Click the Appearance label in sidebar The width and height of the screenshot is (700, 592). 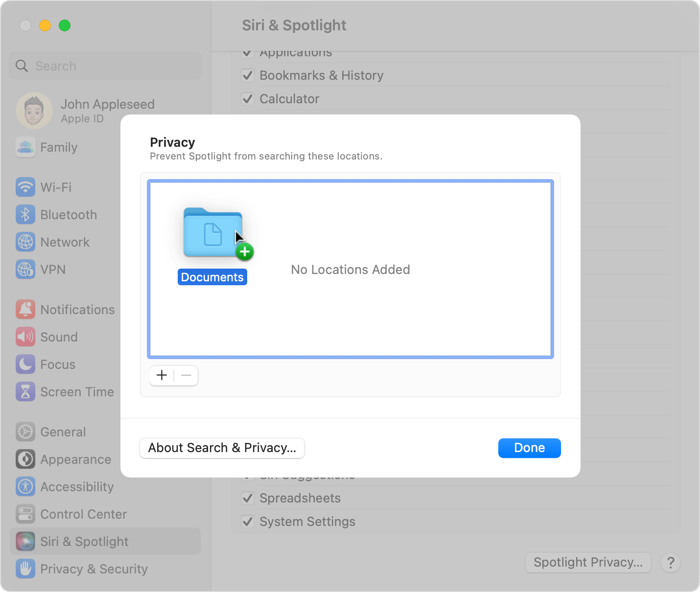coord(76,459)
